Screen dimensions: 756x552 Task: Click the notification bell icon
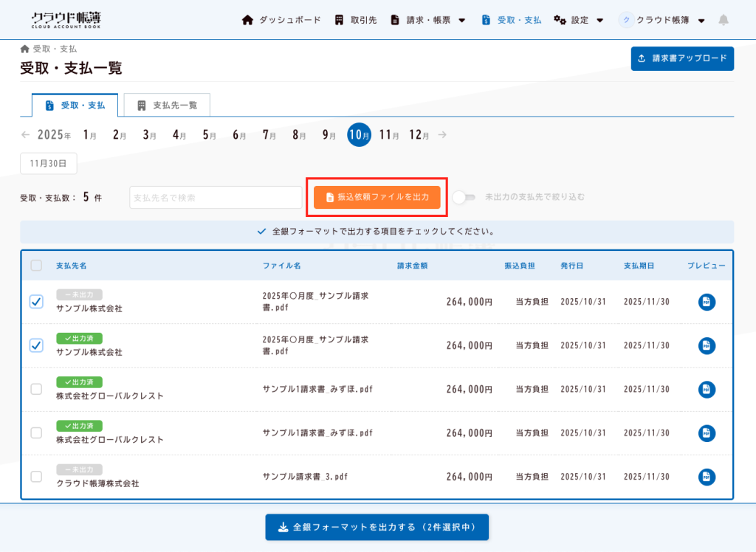[723, 20]
